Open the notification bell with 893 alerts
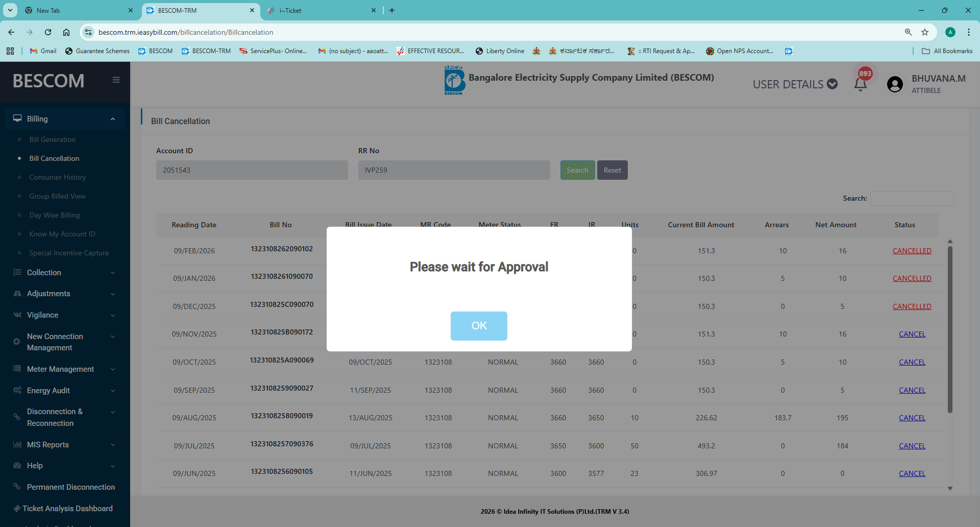The width and height of the screenshot is (980, 527). point(861,84)
